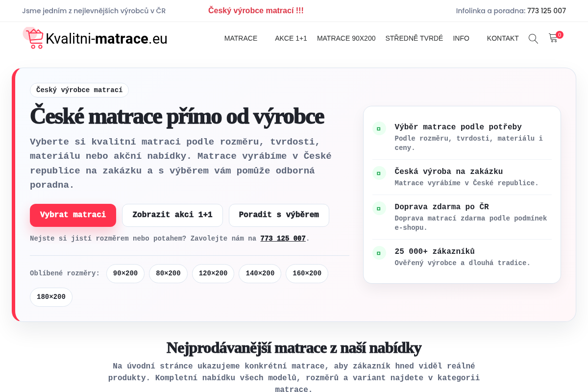Viewport: 588px width, 392px height.
Task: Click Česká výroba na zakázku title
Action: [x=449, y=171]
